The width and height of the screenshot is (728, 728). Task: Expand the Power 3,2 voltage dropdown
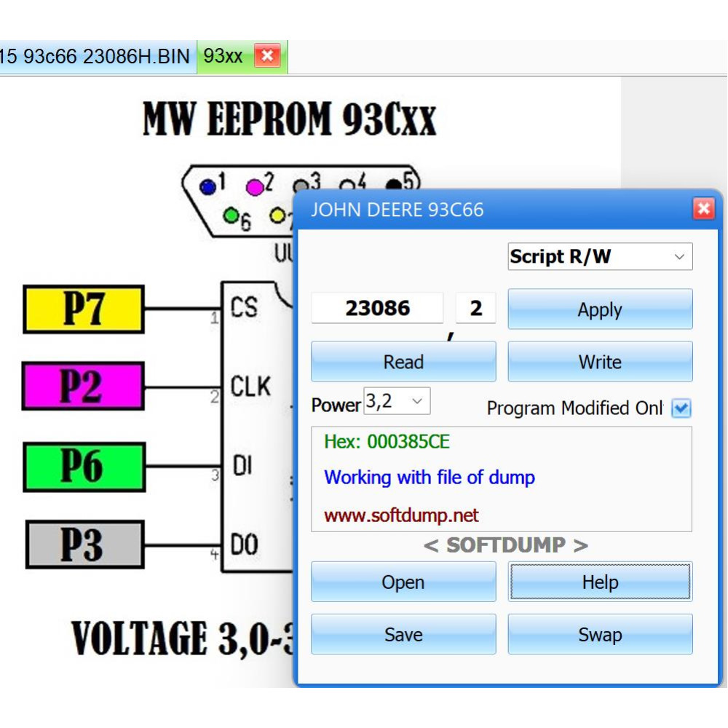tap(397, 400)
